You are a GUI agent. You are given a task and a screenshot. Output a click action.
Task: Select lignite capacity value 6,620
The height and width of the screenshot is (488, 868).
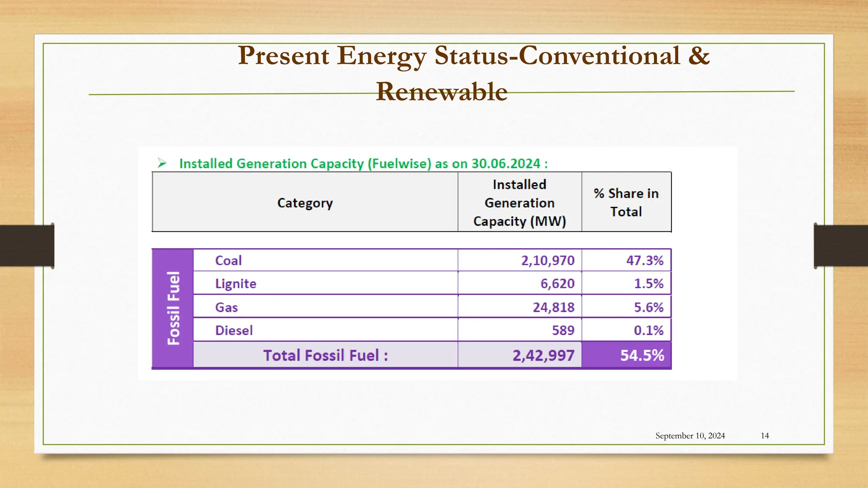pyautogui.click(x=557, y=283)
